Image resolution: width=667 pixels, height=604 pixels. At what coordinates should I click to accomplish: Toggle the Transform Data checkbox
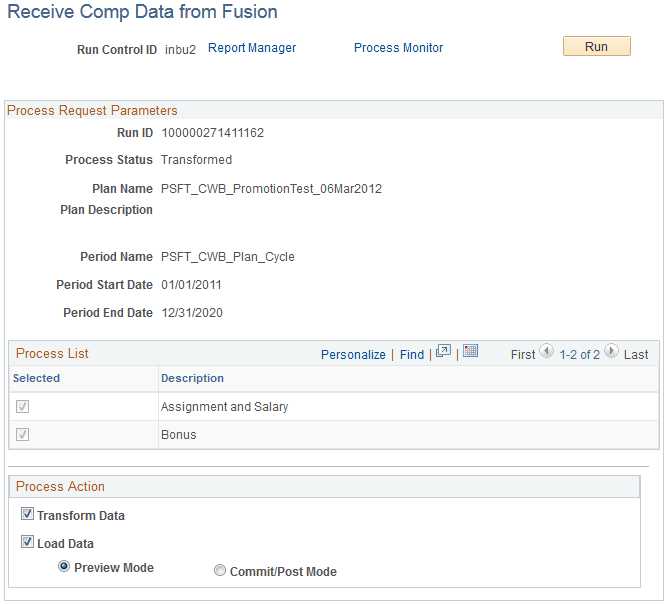click(27, 514)
